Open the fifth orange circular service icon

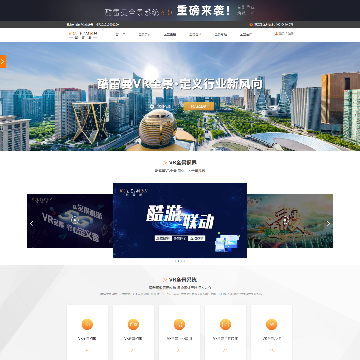click(271, 324)
